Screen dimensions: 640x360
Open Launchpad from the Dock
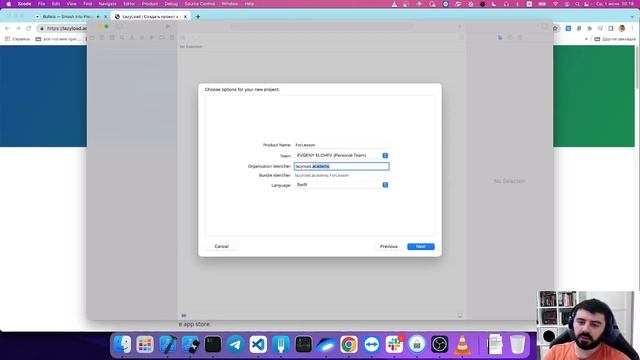pos(145,344)
